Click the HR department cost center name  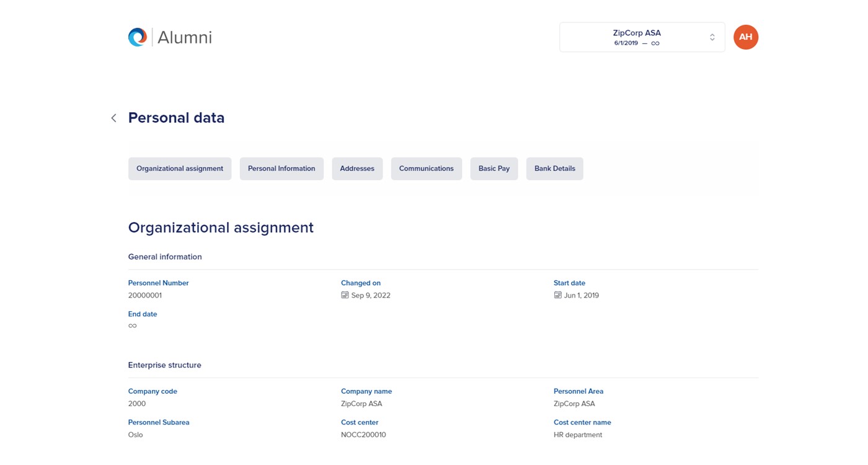(577, 435)
